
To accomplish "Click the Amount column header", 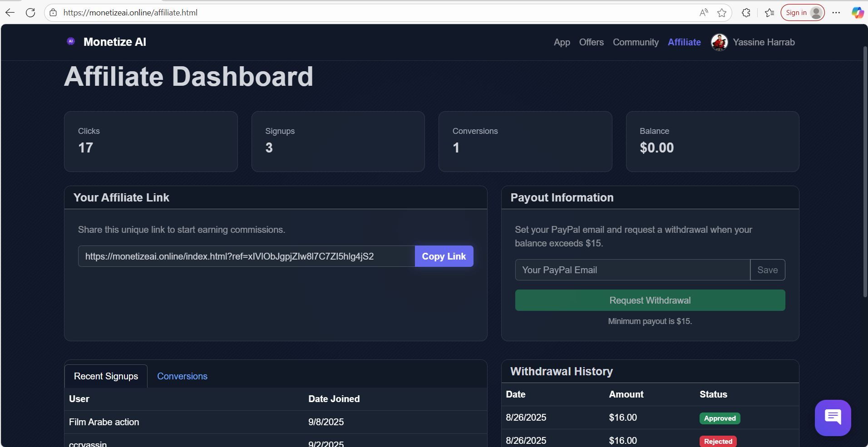I will (x=626, y=394).
